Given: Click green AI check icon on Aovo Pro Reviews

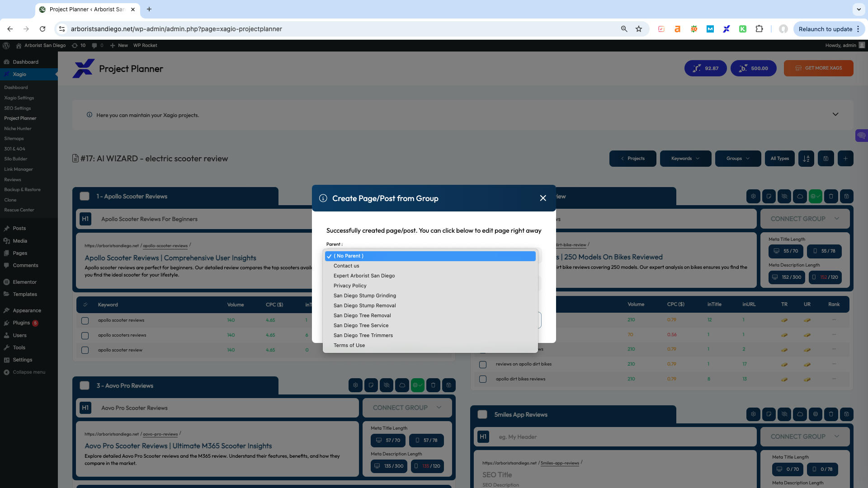Looking at the screenshot, I should [x=418, y=385].
